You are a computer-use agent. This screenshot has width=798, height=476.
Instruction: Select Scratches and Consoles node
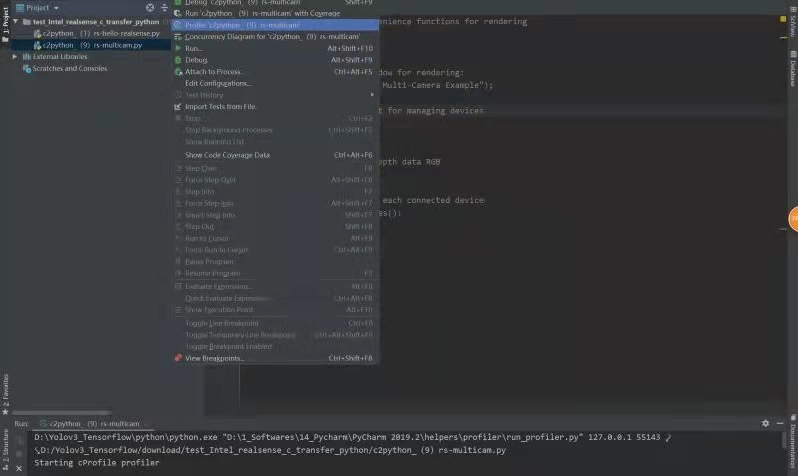(70, 68)
